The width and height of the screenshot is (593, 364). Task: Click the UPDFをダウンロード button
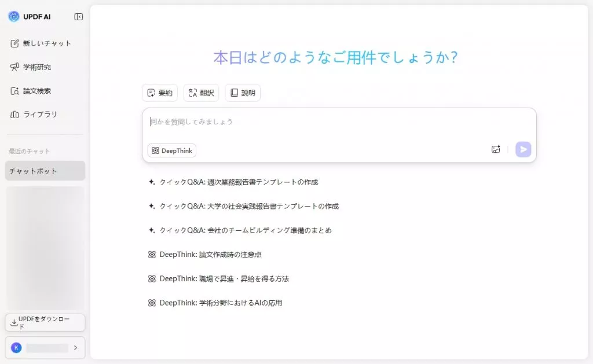coord(45,322)
